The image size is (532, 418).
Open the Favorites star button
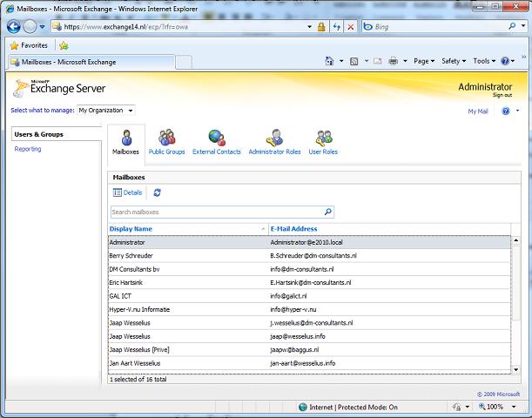(x=30, y=45)
